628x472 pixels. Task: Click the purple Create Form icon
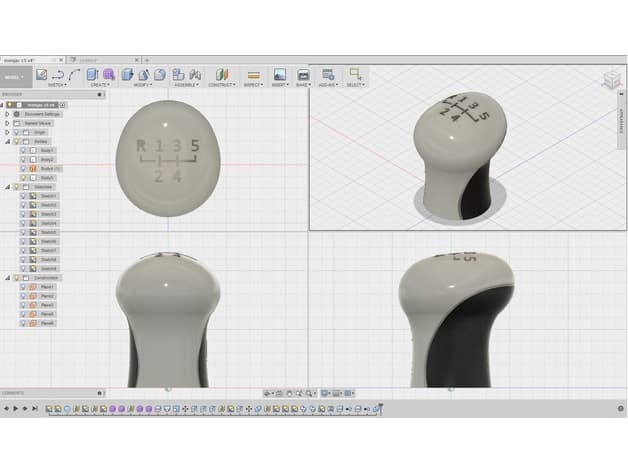pos(109,75)
